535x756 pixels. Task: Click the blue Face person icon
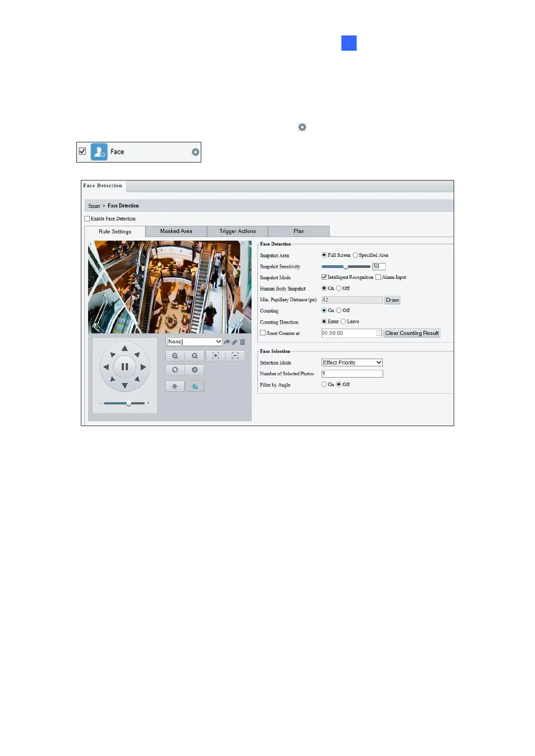(x=99, y=152)
